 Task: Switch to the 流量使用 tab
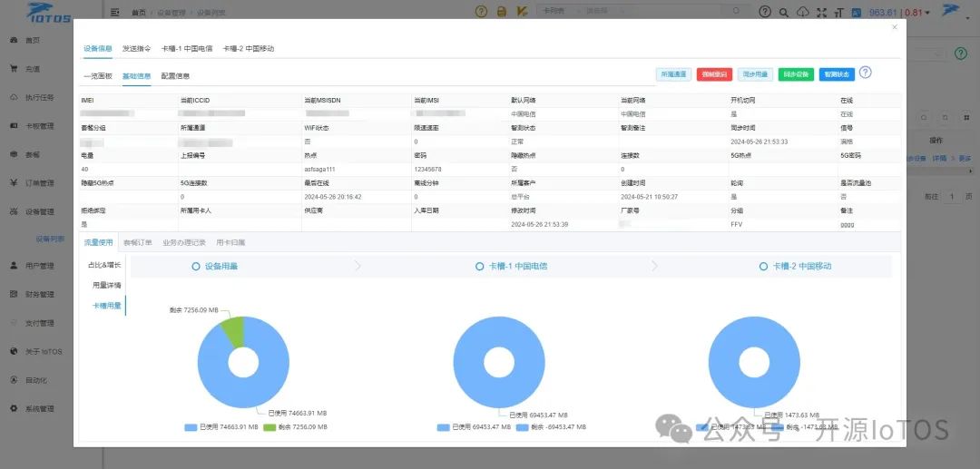98,242
